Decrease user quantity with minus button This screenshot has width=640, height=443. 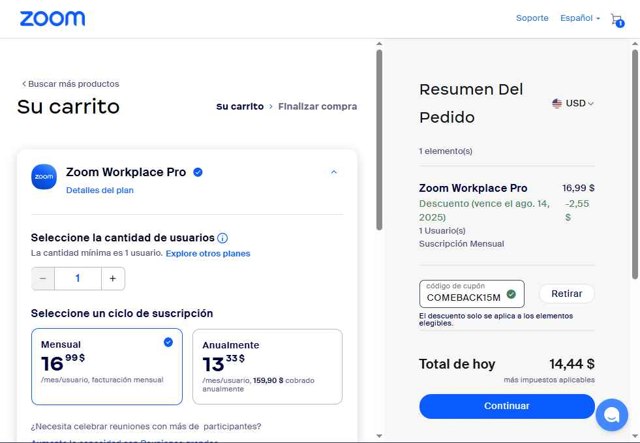43,279
